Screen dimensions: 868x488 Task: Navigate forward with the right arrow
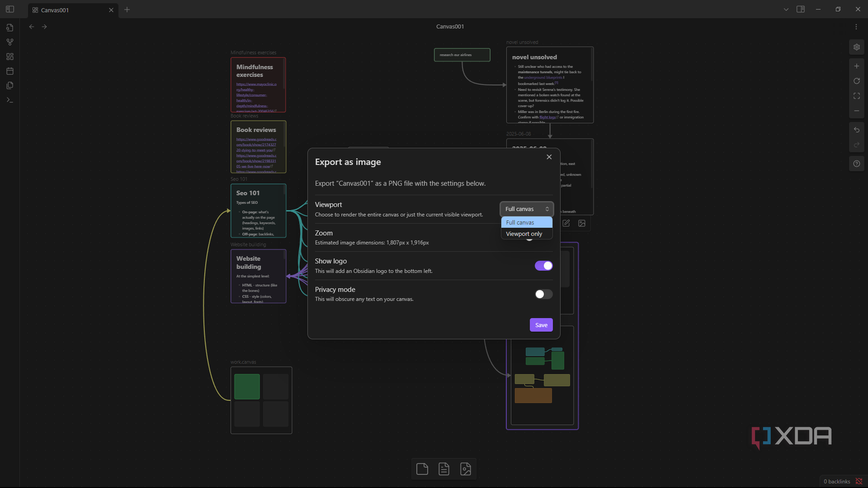click(x=45, y=27)
